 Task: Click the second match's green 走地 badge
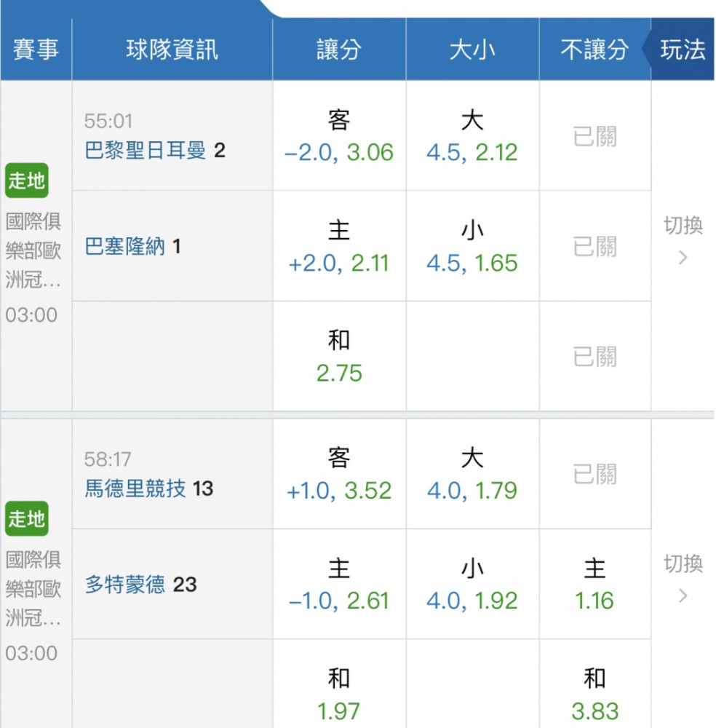click(27, 518)
